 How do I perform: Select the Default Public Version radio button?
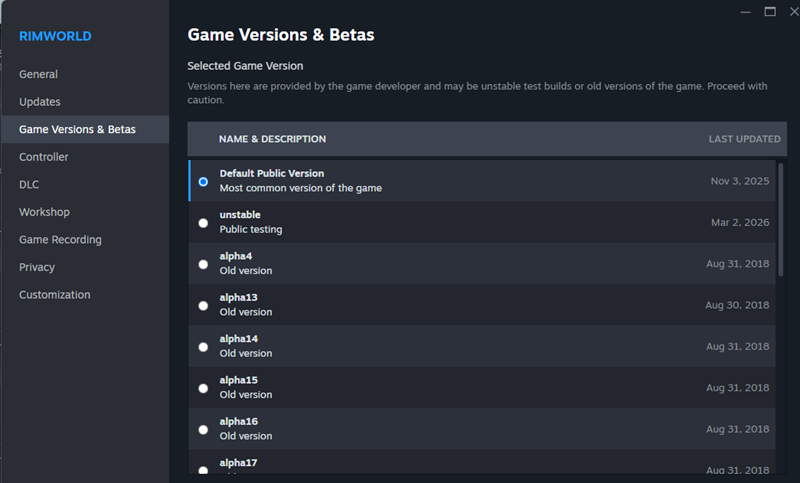(x=203, y=182)
